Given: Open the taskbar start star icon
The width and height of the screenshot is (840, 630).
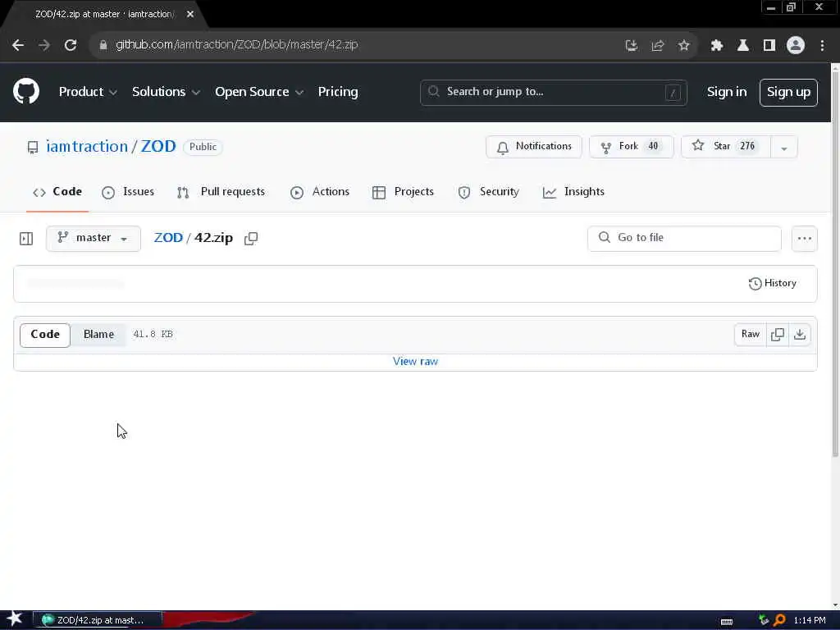Looking at the screenshot, I should [x=15, y=619].
